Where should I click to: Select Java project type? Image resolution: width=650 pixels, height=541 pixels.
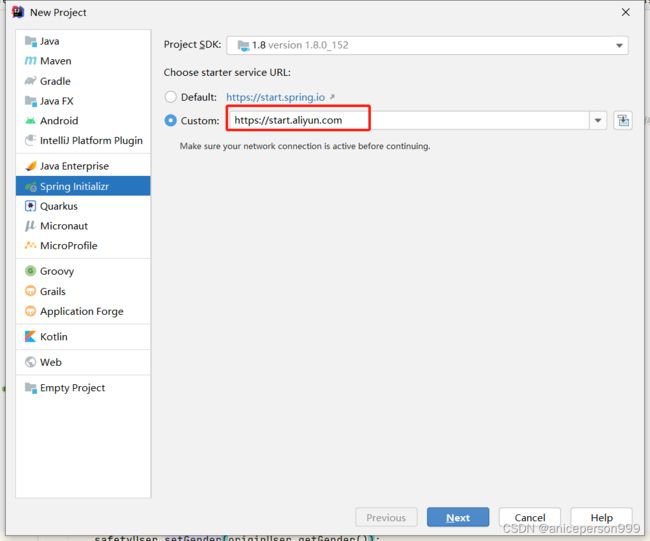83,41
